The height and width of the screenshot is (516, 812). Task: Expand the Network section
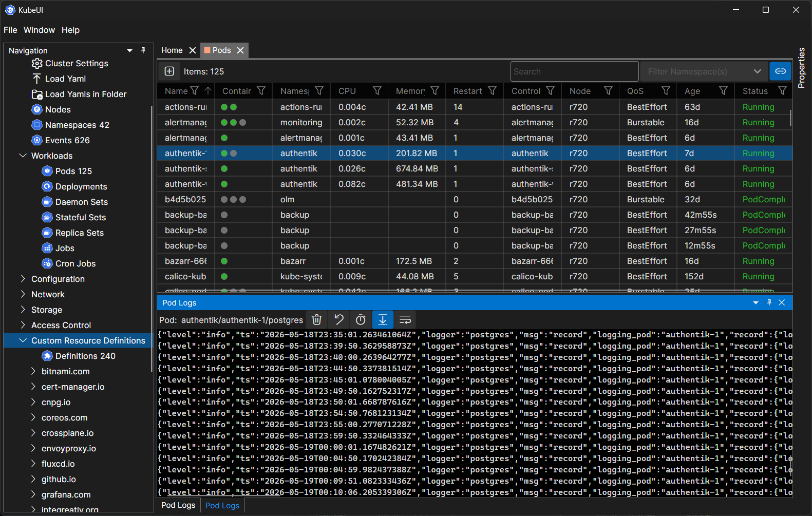pos(23,294)
